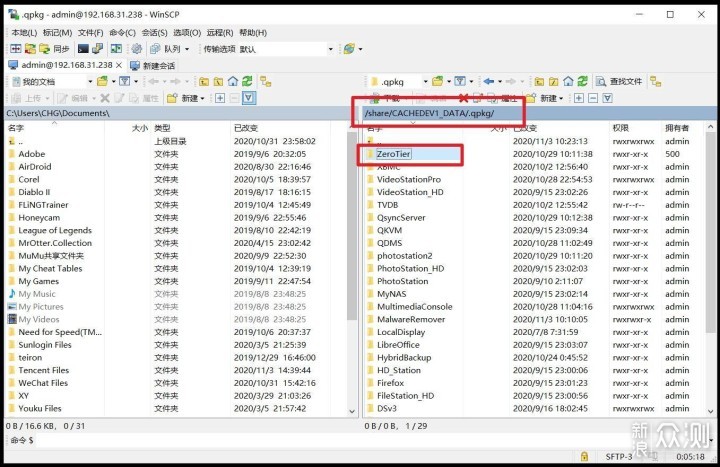This screenshot has width=720, height=467.
Task: Click remote panel unselect minus icon
Action: point(593,98)
